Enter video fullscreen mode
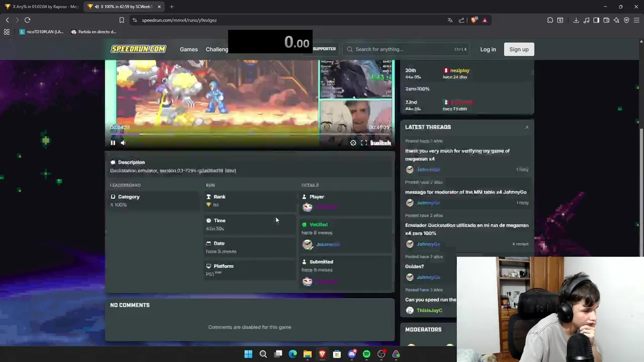Viewport: 644px width, 362px height. (x=364, y=143)
